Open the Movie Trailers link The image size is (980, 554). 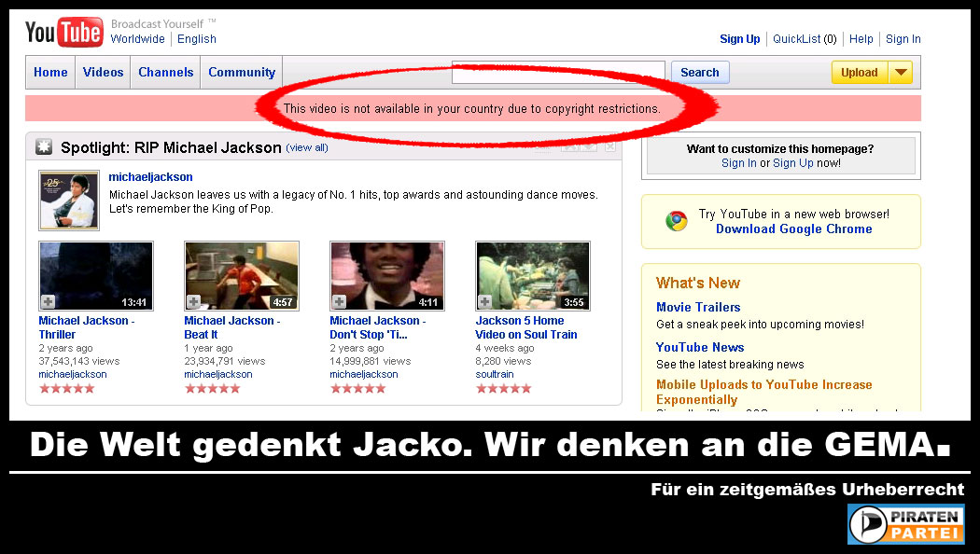[x=698, y=307]
